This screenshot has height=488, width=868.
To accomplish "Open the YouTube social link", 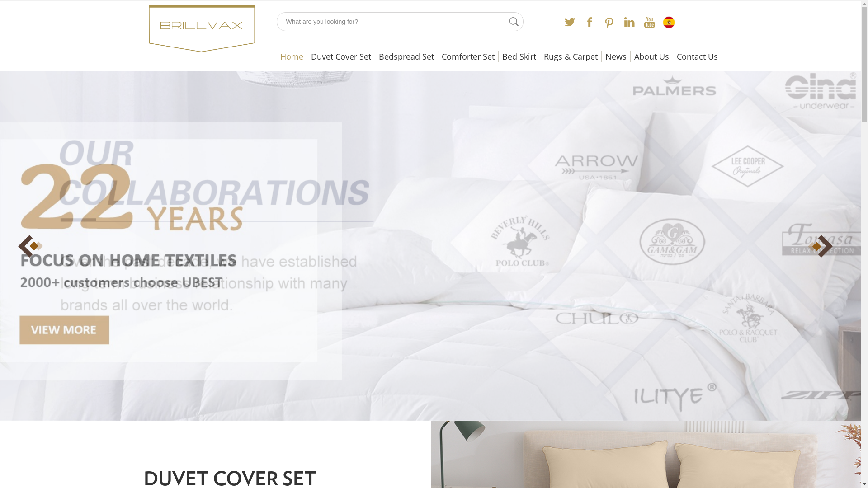I will (649, 22).
